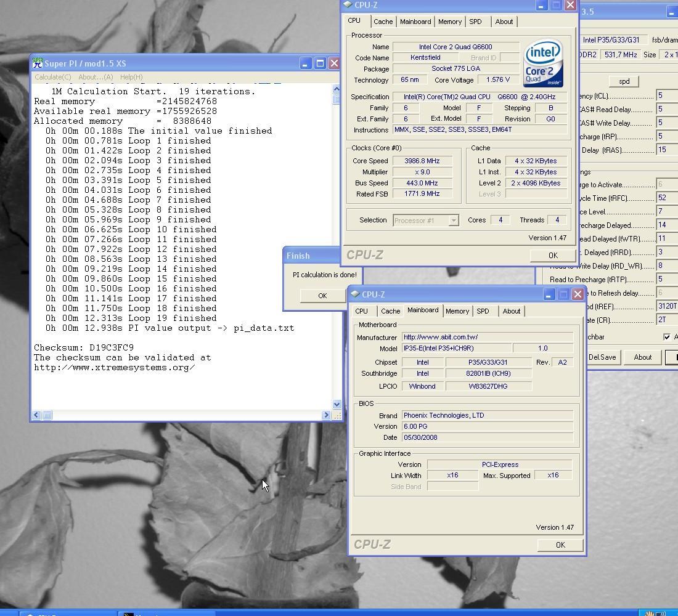The width and height of the screenshot is (678, 616).
Task: Open tRFC cycle time dropdown showing 52
Action: 667,198
